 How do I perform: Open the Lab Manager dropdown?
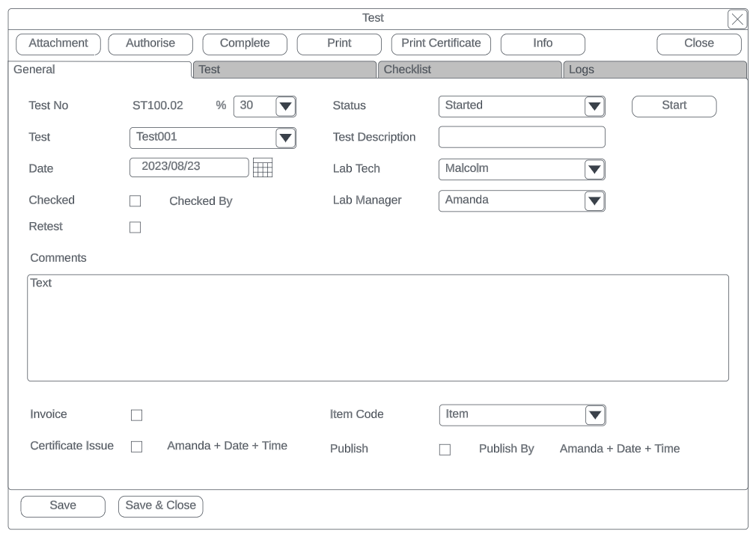click(594, 201)
